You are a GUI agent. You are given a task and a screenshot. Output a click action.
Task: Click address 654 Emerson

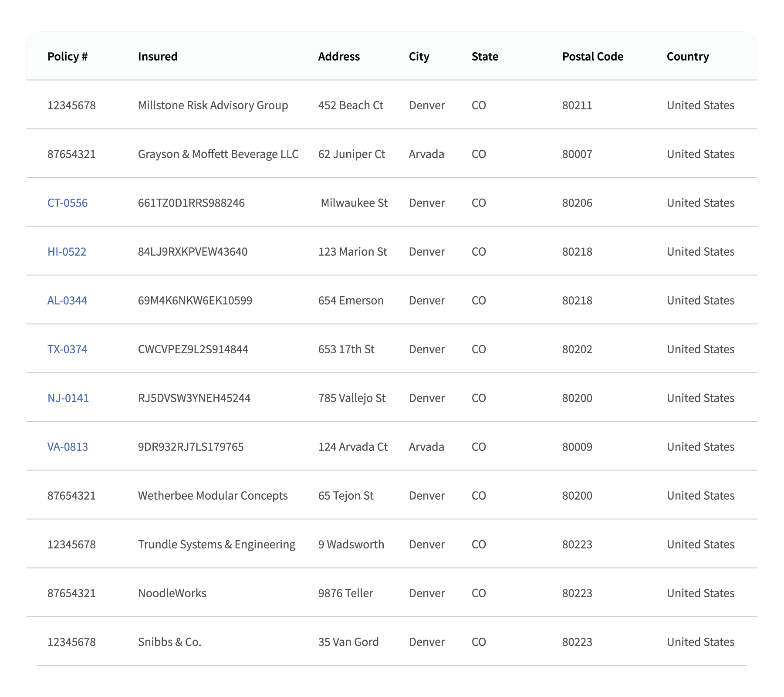[x=351, y=300]
